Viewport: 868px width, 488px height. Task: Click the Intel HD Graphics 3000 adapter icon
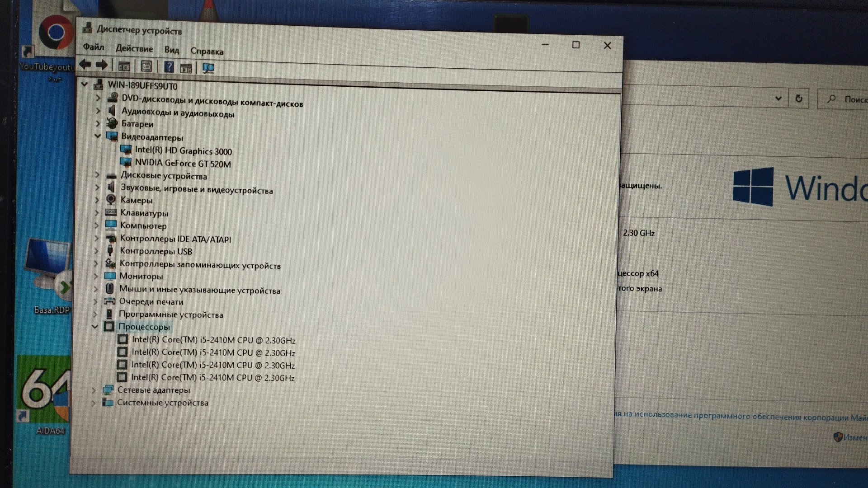coord(126,149)
